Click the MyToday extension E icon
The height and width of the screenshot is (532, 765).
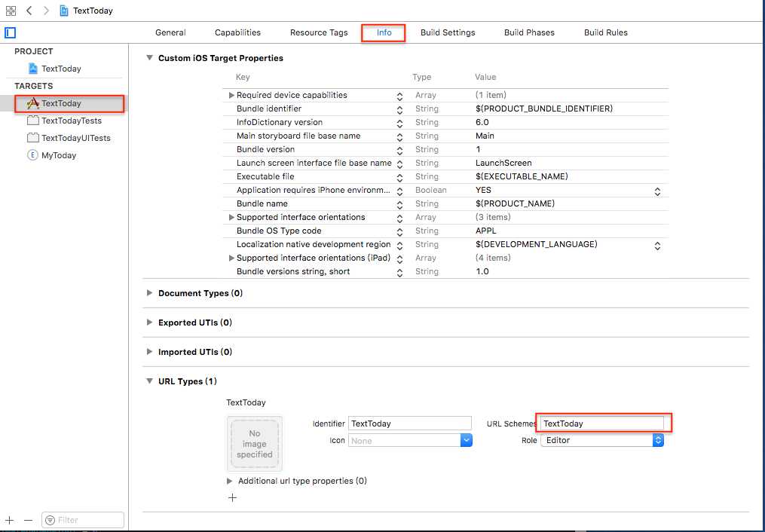(32, 155)
